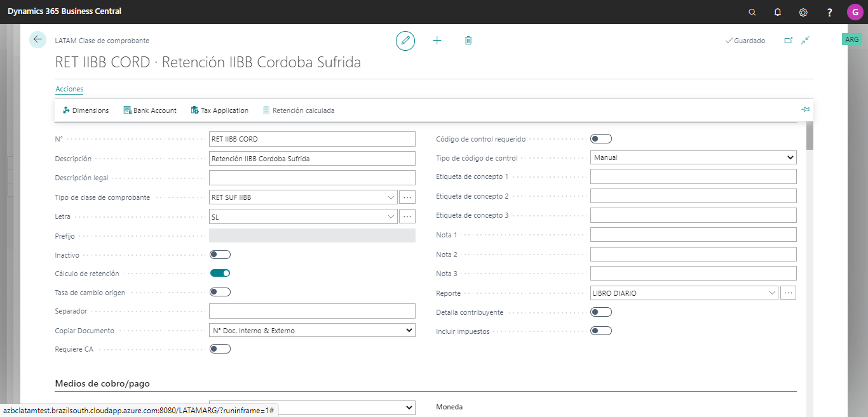
Task: Open Tipo de código de control dropdown
Action: pos(693,157)
